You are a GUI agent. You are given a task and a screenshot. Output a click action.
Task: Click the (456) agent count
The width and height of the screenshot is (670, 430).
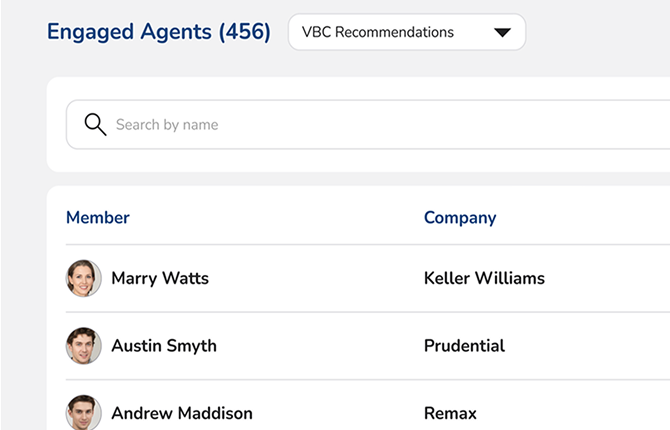click(245, 32)
